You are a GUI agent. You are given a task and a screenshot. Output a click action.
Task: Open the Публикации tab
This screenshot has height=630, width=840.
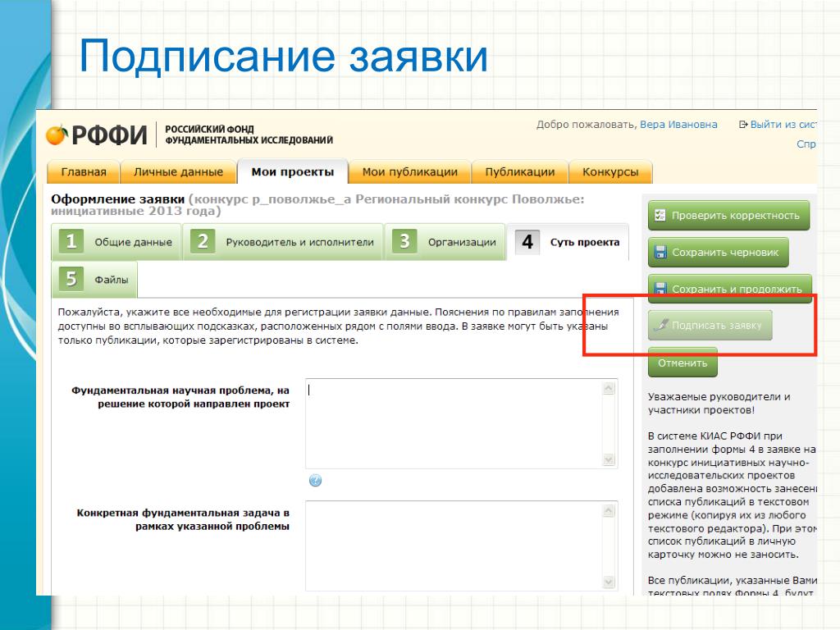(x=519, y=172)
